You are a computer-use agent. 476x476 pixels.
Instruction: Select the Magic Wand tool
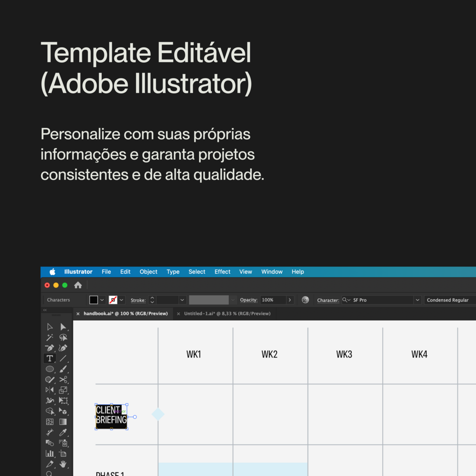[x=50, y=338]
